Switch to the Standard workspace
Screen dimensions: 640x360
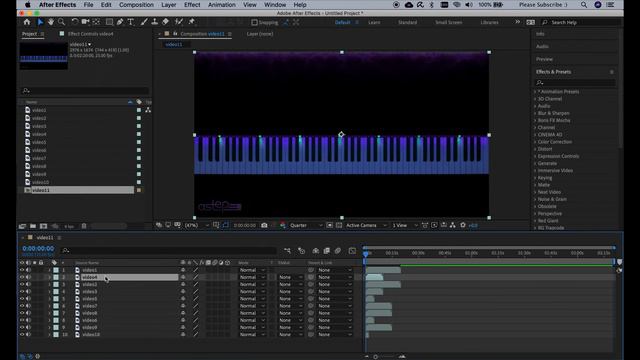[407, 22]
